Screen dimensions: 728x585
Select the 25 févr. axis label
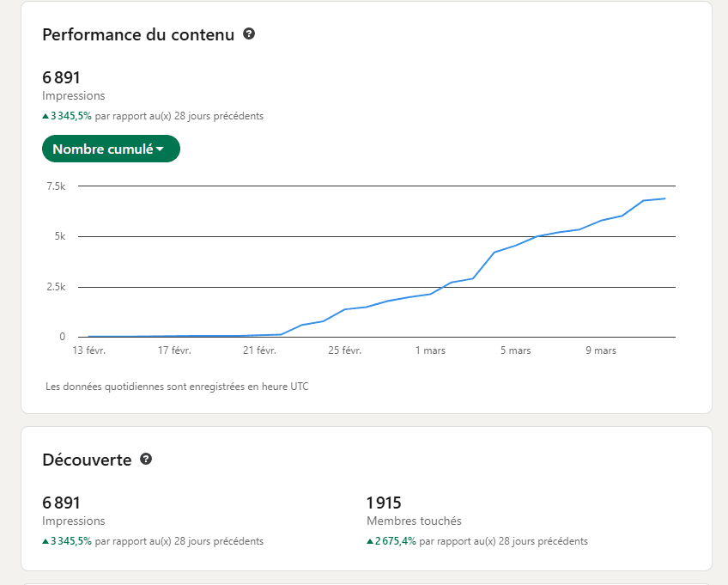[x=346, y=350]
